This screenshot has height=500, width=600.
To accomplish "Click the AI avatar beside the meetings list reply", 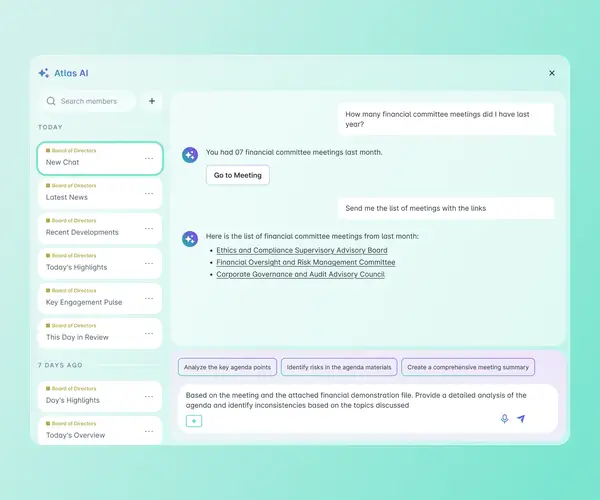I will [190, 239].
